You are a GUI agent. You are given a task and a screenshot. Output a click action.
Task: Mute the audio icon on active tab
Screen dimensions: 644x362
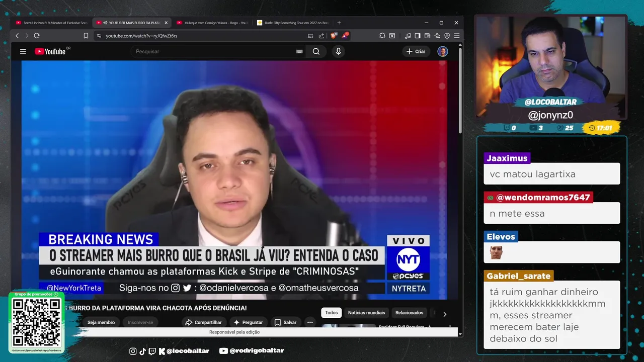pos(105,23)
